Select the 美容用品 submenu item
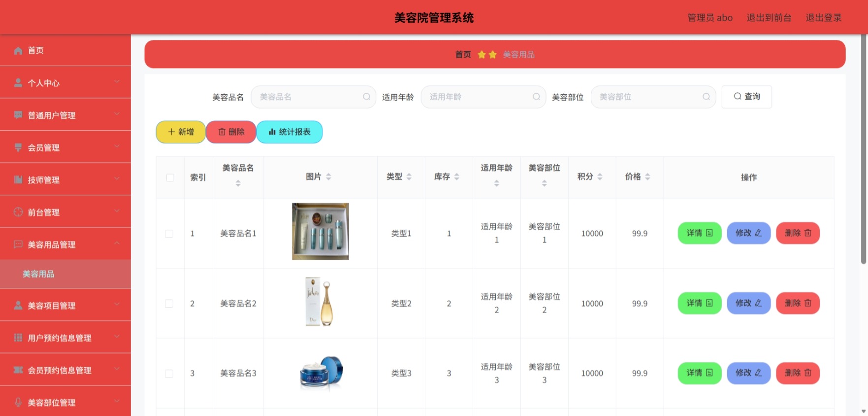This screenshot has height=416, width=868. (65, 274)
